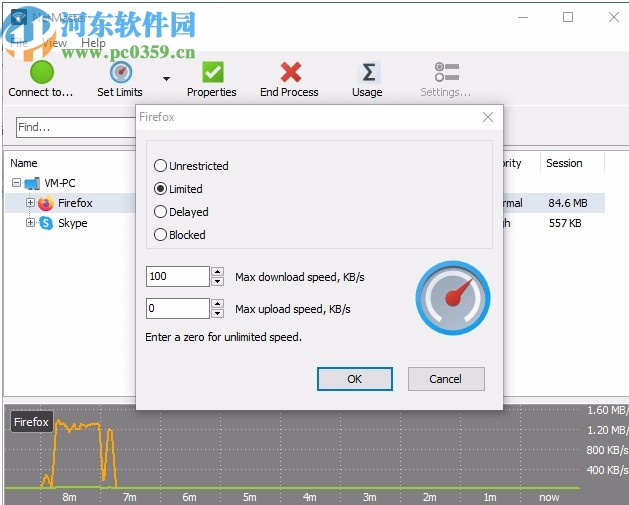The height and width of the screenshot is (505, 629).
Task: Select the Delayed radio button
Action: 160,211
